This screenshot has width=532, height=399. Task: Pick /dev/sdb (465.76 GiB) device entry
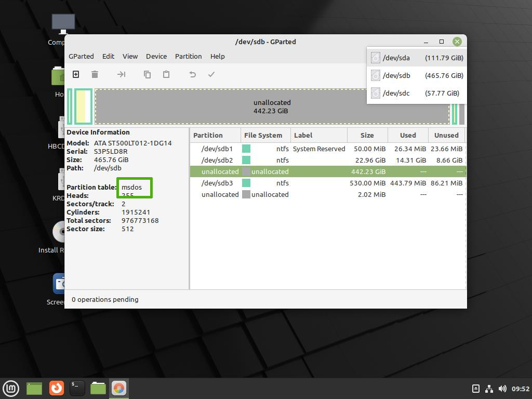point(417,75)
